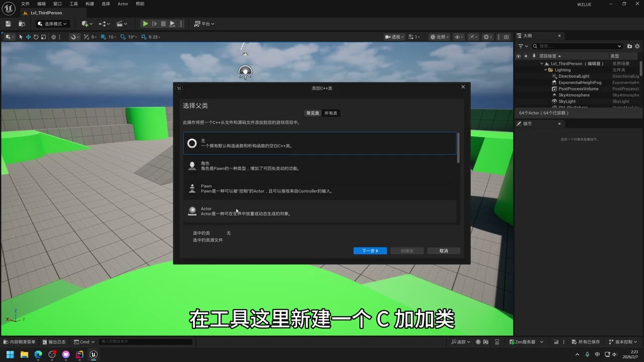This screenshot has width=644, height=362.
Task: Click the skip frame button
Action: pos(154,24)
